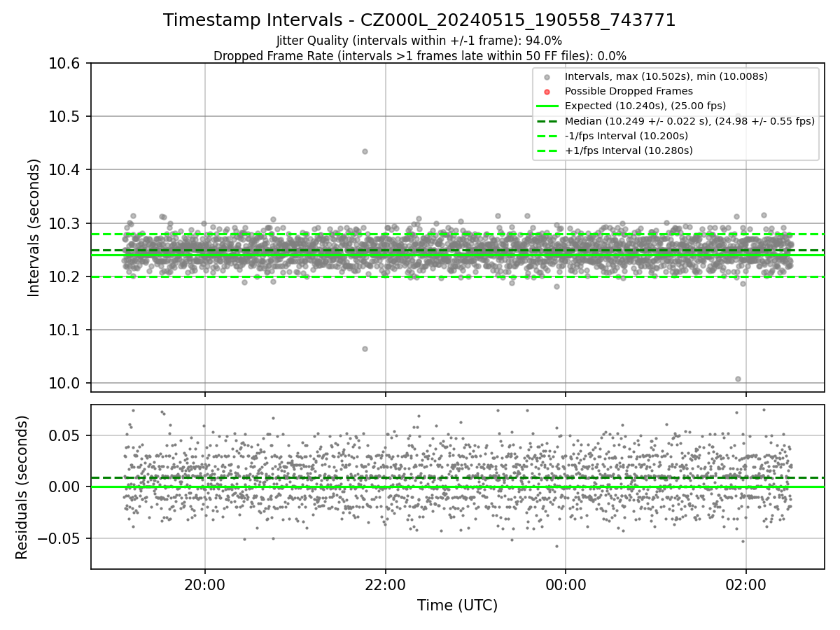Click the '10.1' y-axis tick label

tap(66, 330)
